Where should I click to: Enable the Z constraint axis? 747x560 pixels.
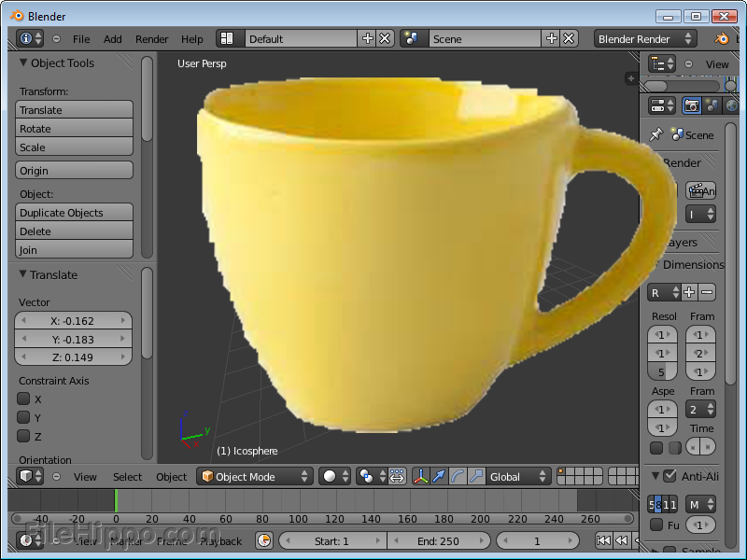pos(23,436)
